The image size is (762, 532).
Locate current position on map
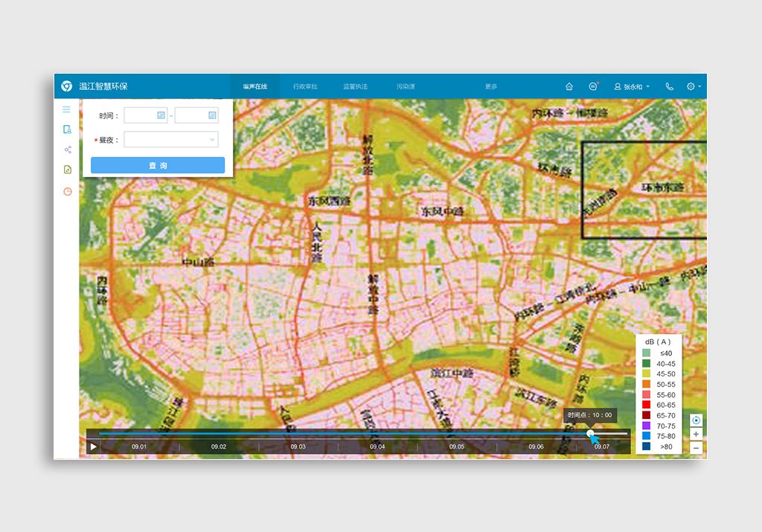(696, 420)
